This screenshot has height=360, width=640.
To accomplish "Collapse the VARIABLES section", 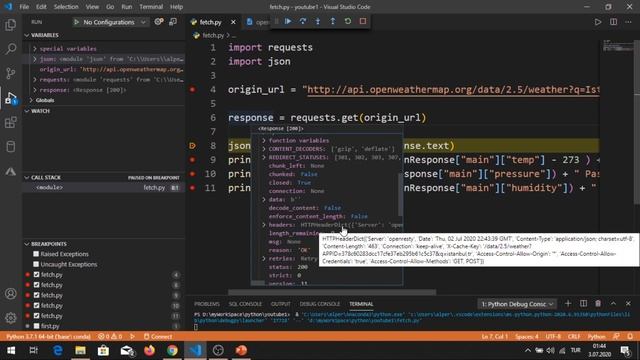I will (x=27, y=36).
